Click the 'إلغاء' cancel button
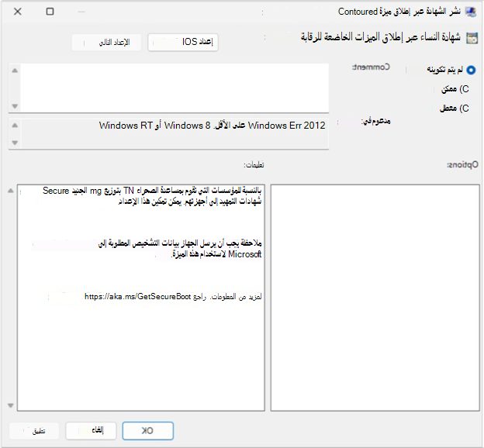Viewport: 484px width, 448px height. click(91, 430)
